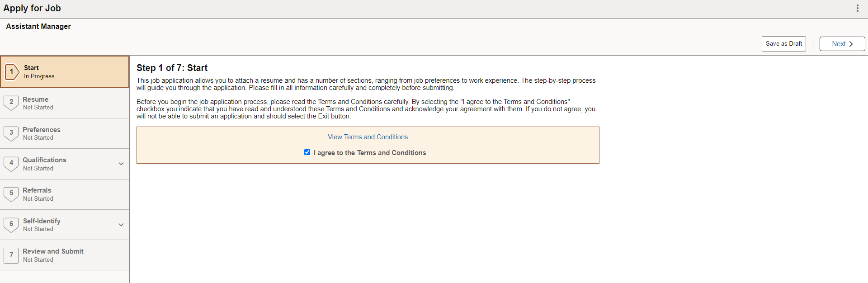This screenshot has width=868, height=283.
Task: Select the Start step In Progress
Action: (65, 71)
